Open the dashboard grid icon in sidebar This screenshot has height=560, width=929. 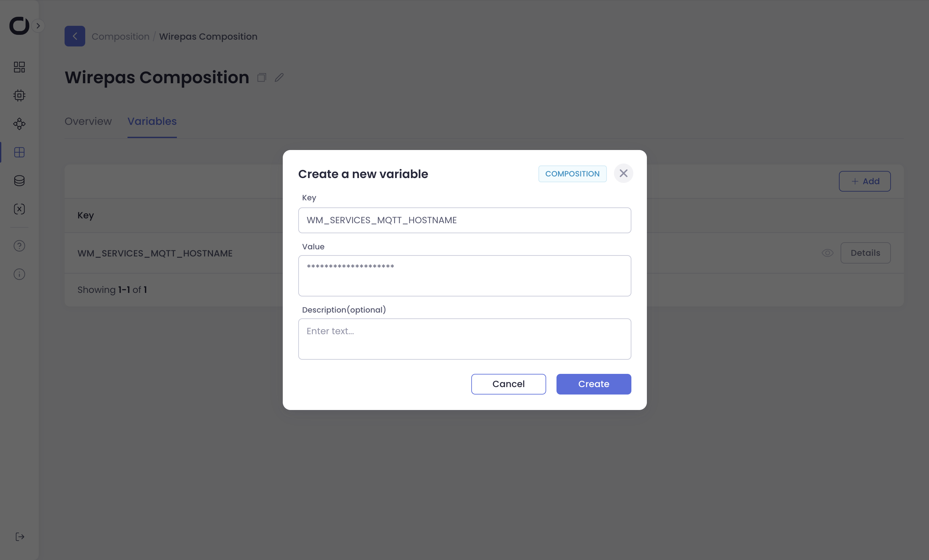(19, 67)
